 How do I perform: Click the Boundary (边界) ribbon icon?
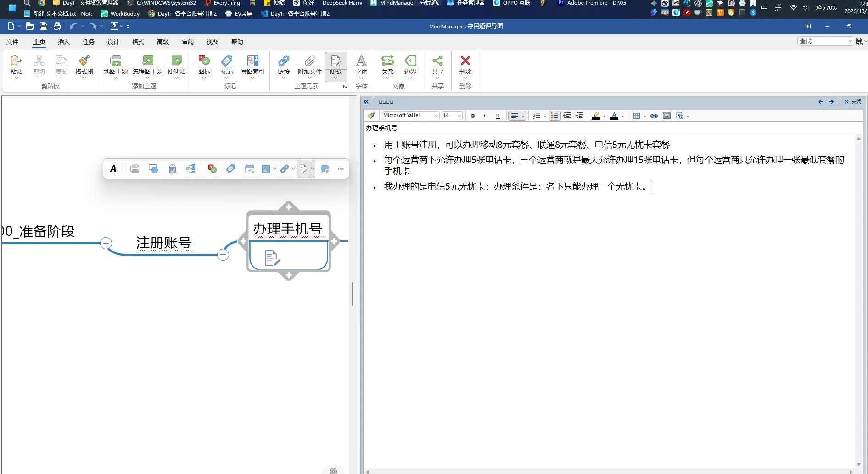point(410,65)
